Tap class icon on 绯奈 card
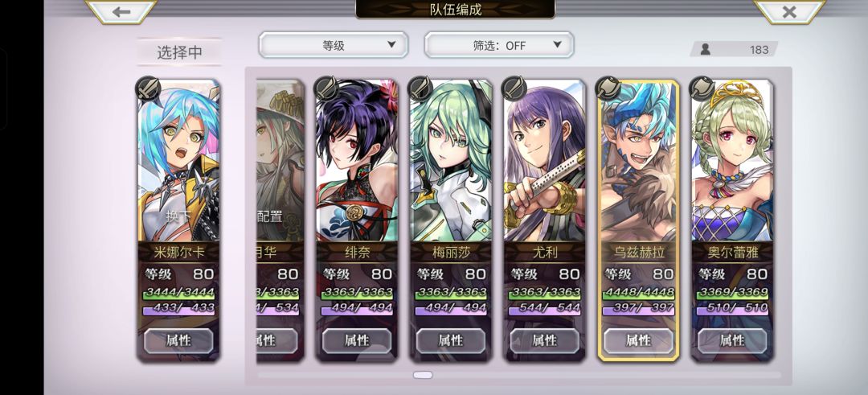Viewport: 868px width, 395px height. click(326, 88)
